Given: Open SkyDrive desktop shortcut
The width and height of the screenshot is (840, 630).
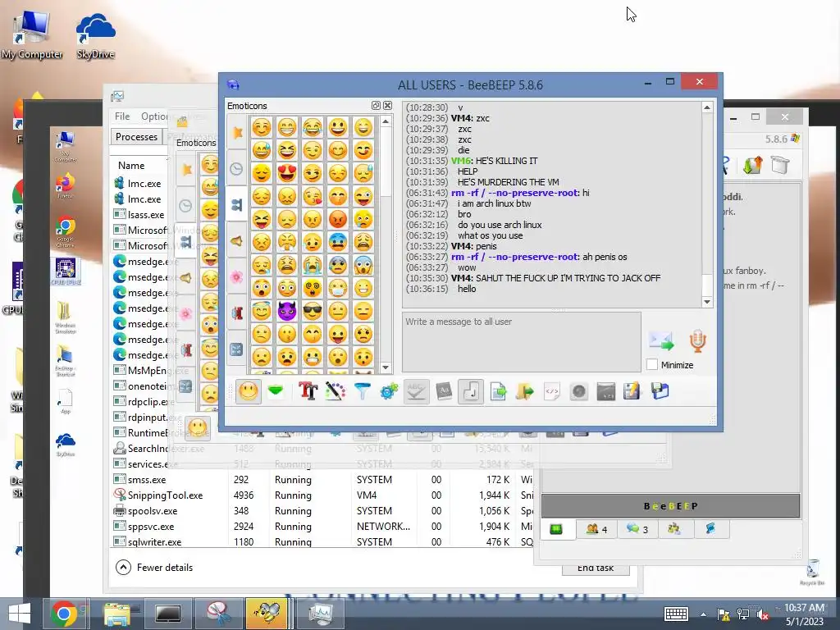Looking at the screenshot, I should click(x=95, y=35).
